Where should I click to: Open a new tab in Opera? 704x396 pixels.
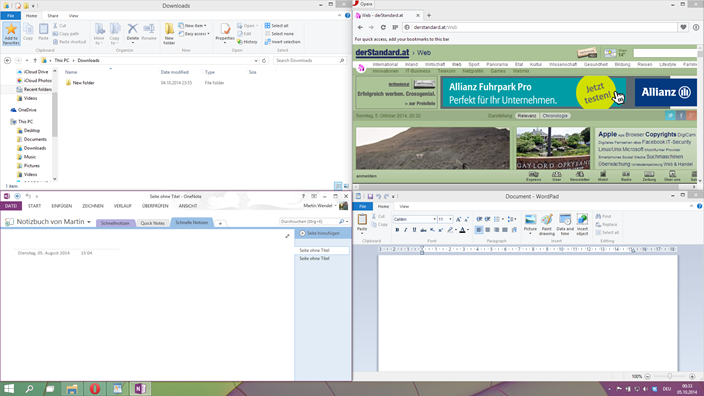click(x=429, y=15)
